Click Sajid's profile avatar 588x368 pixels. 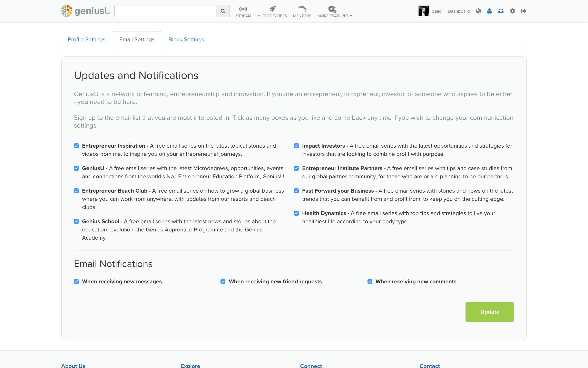[423, 11]
